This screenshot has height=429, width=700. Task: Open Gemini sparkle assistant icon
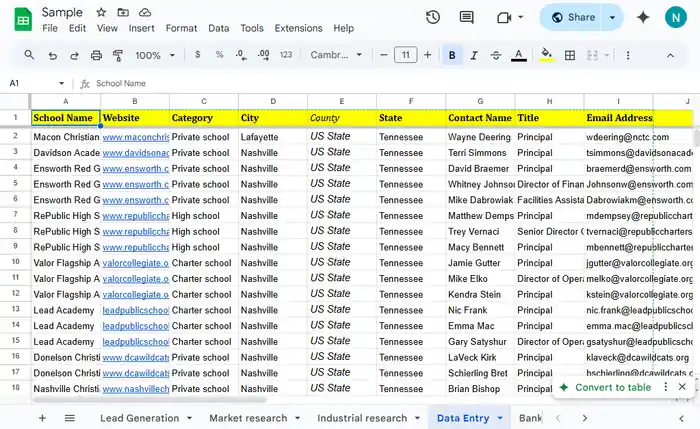[x=643, y=17]
